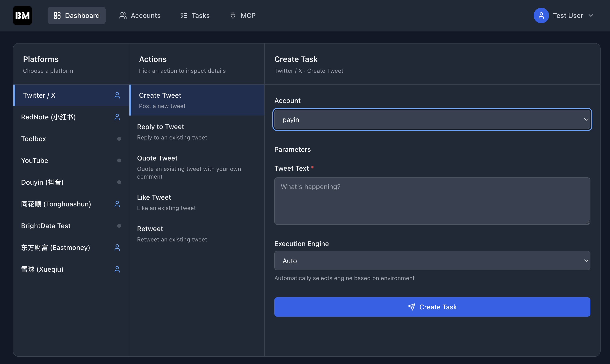This screenshot has width=610, height=364.
Task: Click the Test User avatar icon
Action: (x=541, y=15)
